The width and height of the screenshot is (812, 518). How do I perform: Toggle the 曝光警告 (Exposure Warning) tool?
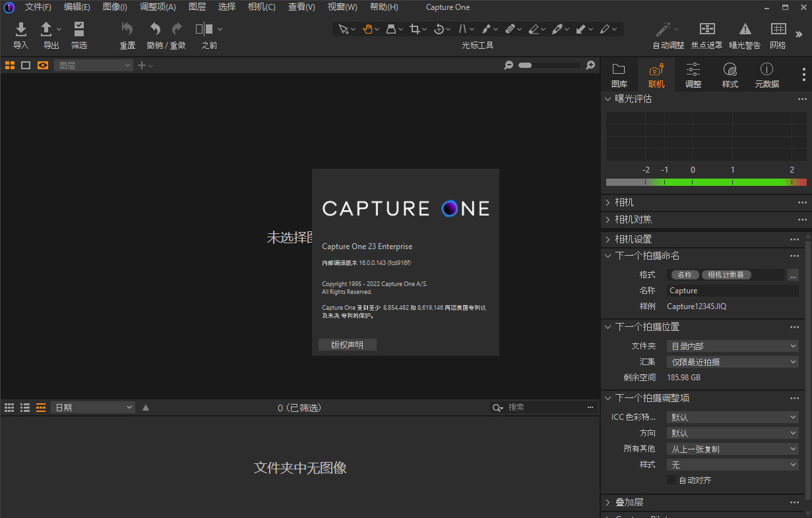click(x=745, y=34)
